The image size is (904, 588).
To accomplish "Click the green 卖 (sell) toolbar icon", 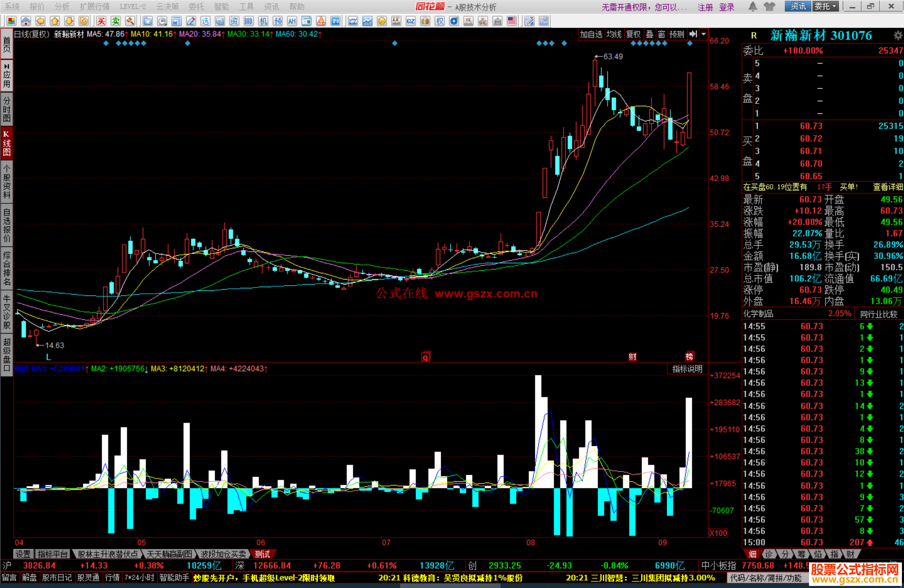I will [116, 21].
